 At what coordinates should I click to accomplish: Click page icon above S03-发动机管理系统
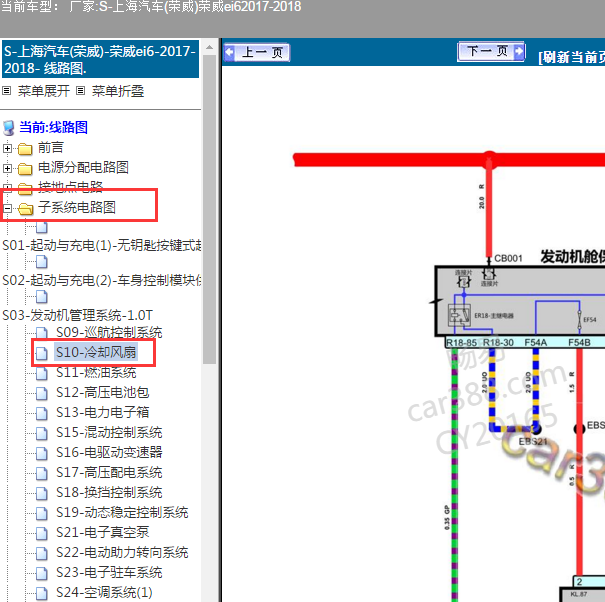(x=42, y=297)
